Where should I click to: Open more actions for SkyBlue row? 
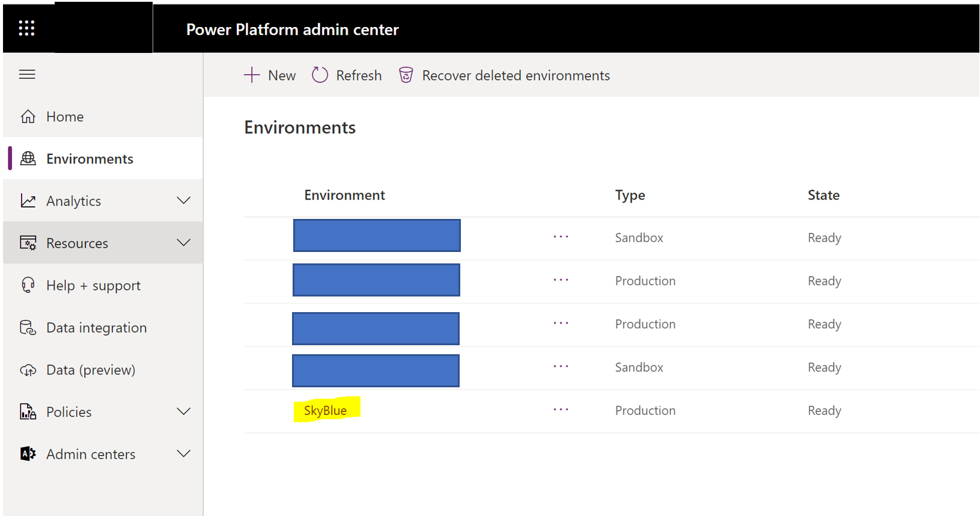click(561, 410)
